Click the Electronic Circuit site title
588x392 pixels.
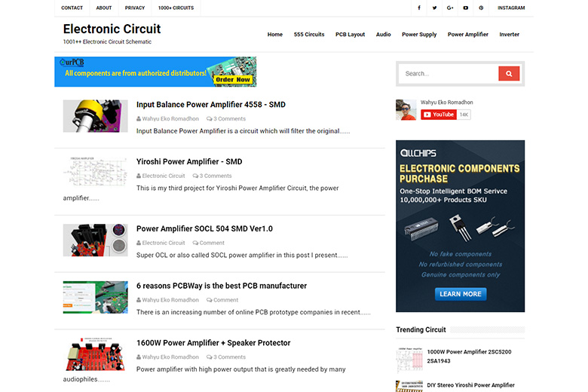[112, 29]
